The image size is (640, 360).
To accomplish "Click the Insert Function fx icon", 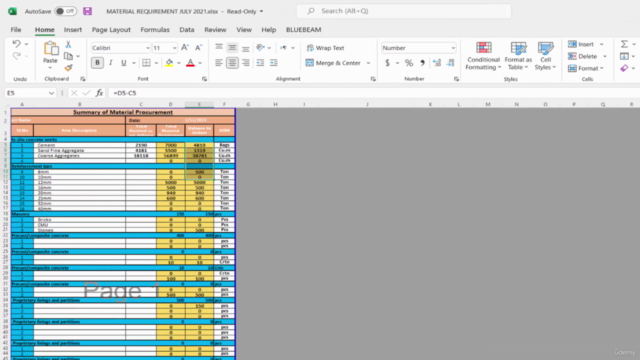I will coord(99,93).
